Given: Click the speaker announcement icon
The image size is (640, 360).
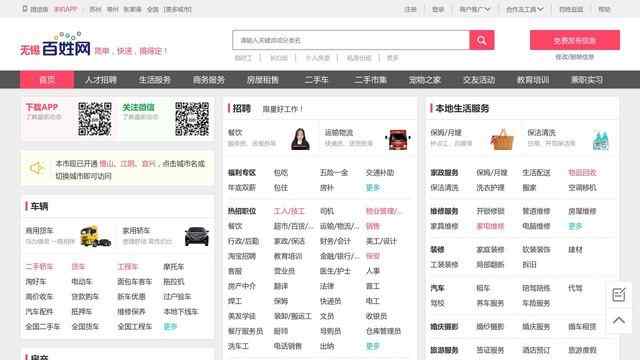Looking at the screenshot, I should coord(37,168).
